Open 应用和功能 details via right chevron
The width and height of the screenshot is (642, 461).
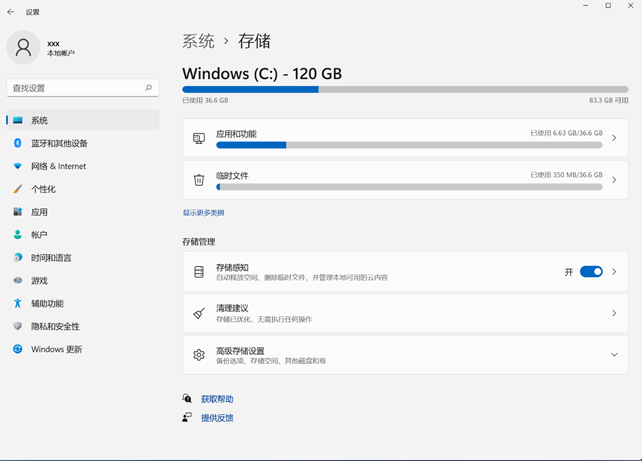[614, 138]
